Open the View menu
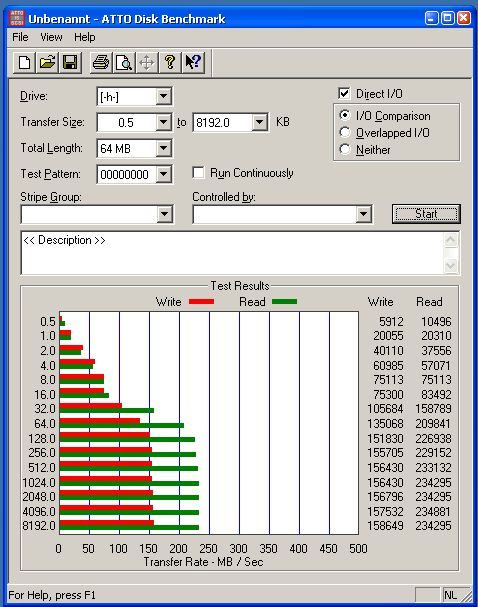478x607 pixels. (x=51, y=37)
